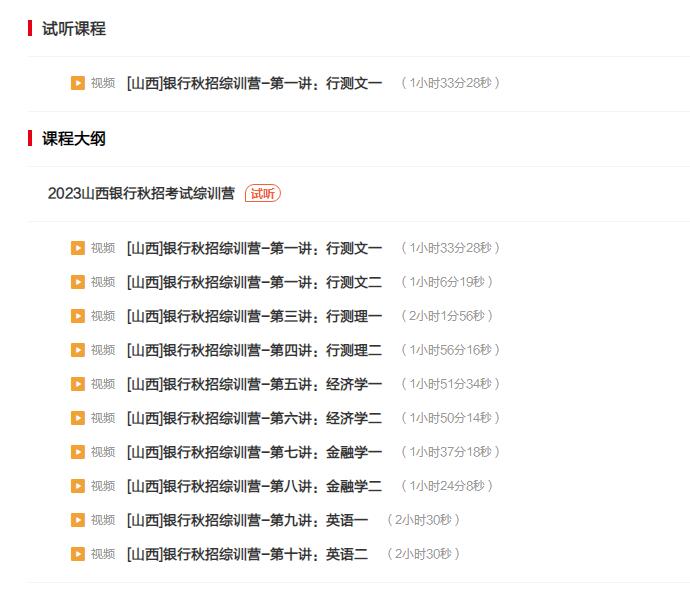Image resolution: width=690 pixels, height=590 pixels.
Task: Click the 试听课程 section heading
Action: [x=73, y=29]
